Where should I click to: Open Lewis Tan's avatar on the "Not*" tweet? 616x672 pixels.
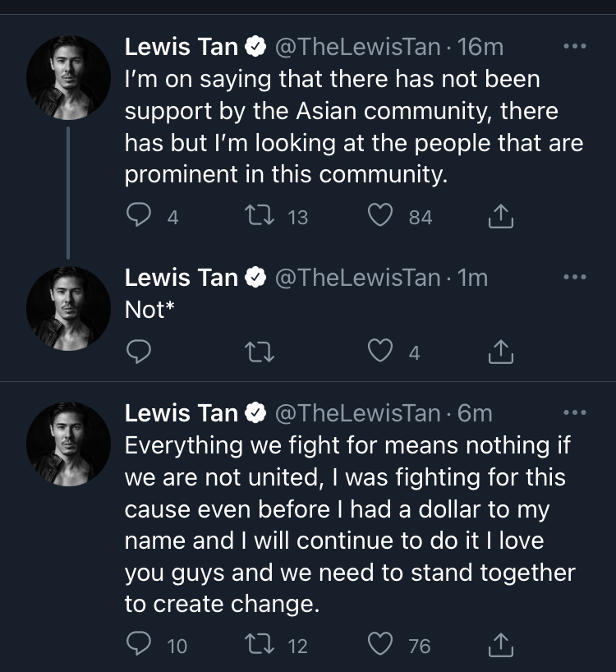(x=68, y=308)
